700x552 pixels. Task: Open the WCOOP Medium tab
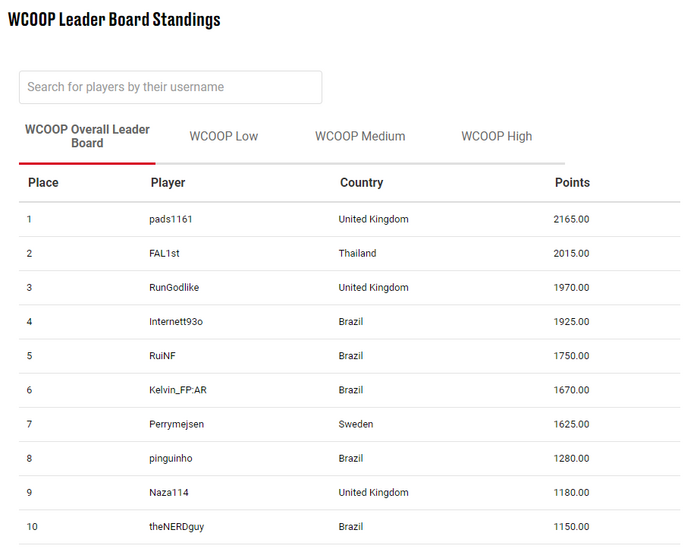pyautogui.click(x=360, y=136)
